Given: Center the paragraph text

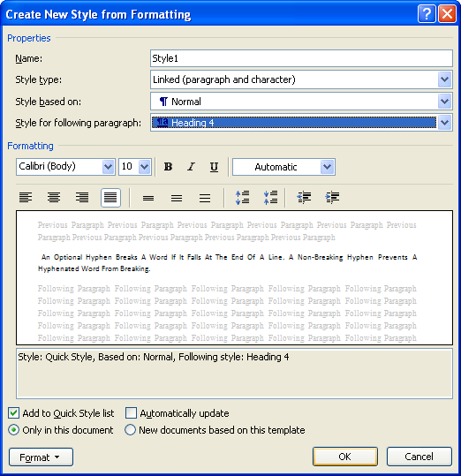Looking at the screenshot, I should [x=54, y=198].
